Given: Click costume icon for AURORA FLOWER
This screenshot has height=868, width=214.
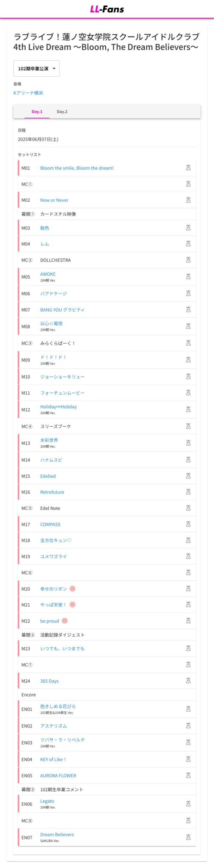Looking at the screenshot, I should pos(188,775).
